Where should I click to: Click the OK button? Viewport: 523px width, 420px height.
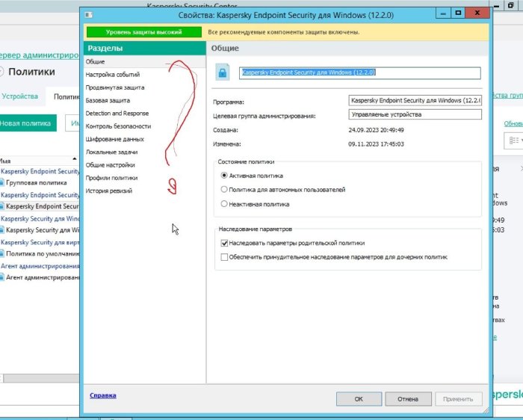pyautogui.click(x=359, y=398)
